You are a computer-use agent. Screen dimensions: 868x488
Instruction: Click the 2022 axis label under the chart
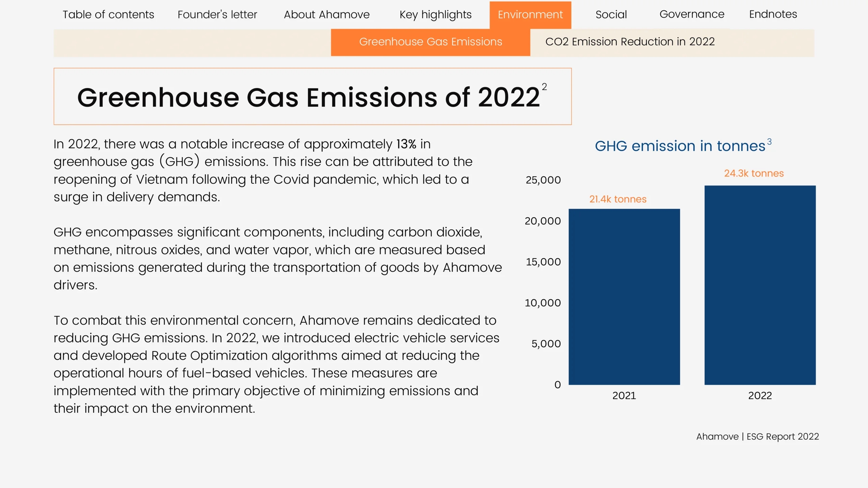pyautogui.click(x=760, y=395)
